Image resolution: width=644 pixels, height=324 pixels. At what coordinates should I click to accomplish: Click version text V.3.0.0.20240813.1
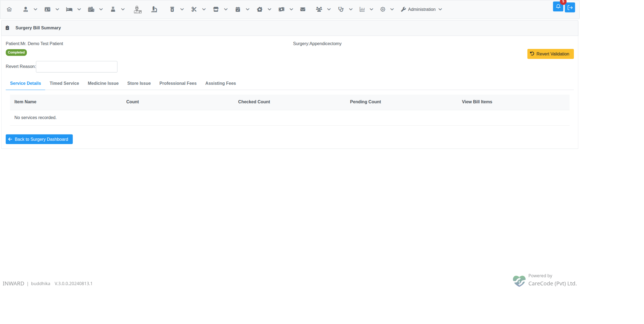tap(73, 283)
